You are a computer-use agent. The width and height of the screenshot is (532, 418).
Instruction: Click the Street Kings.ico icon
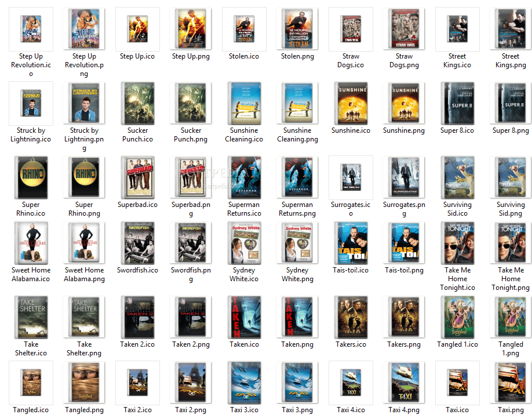point(457,29)
